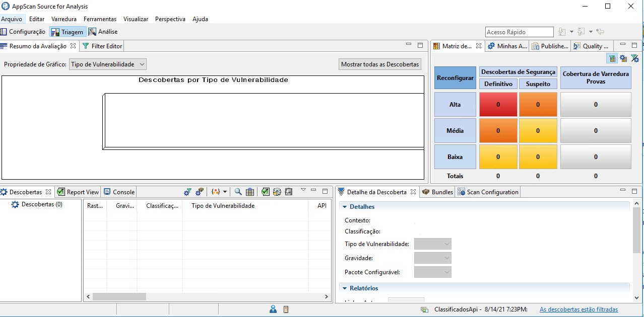Open the Perspectiva menu
Screen dimensions: 644x317
pos(170,19)
